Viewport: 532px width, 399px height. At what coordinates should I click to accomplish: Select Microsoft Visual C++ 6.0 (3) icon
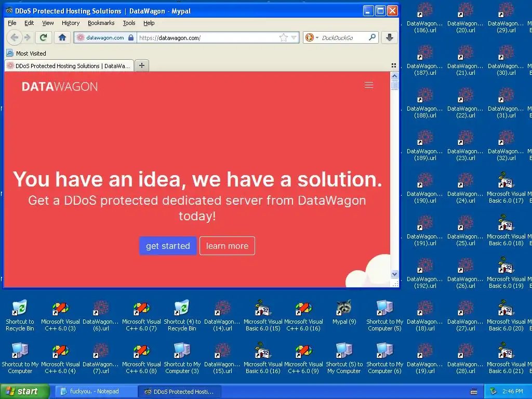click(x=60, y=315)
